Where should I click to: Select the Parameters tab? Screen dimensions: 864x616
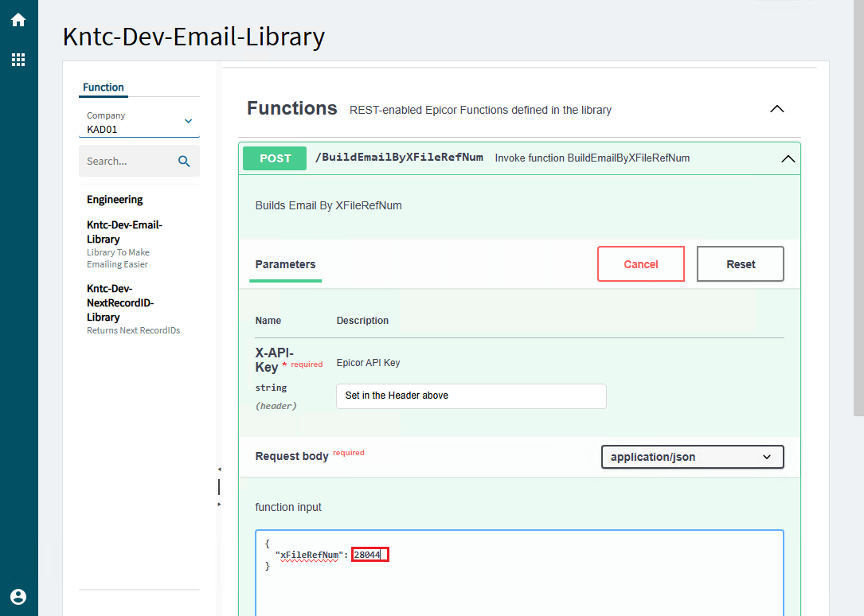point(285,264)
